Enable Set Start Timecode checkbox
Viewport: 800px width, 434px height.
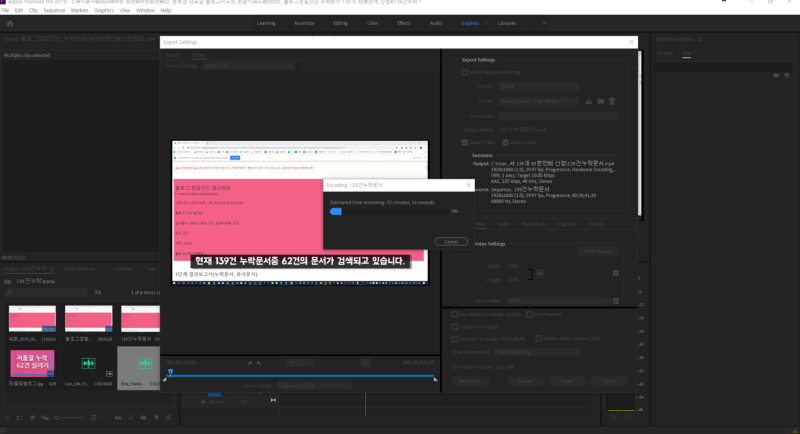tap(455, 339)
